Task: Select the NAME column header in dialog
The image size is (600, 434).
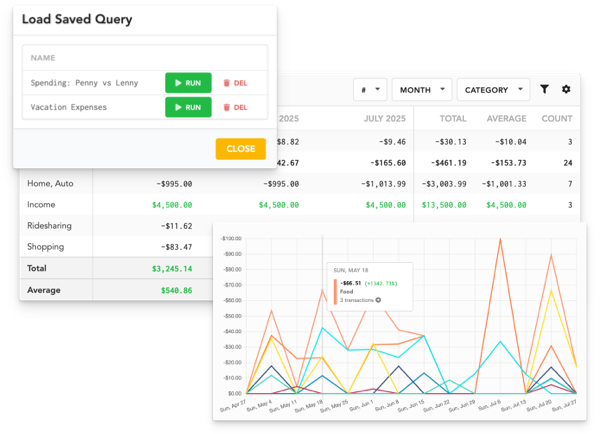Action: (x=43, y=58)
